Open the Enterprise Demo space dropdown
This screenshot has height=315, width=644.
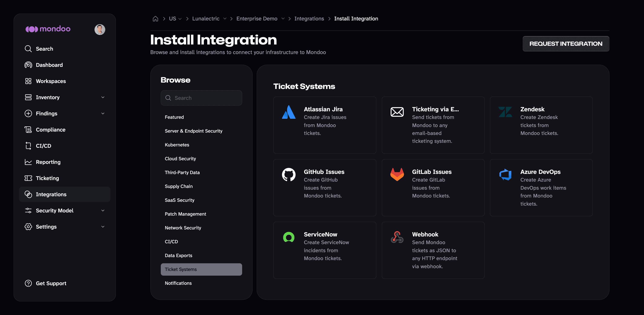283,19
